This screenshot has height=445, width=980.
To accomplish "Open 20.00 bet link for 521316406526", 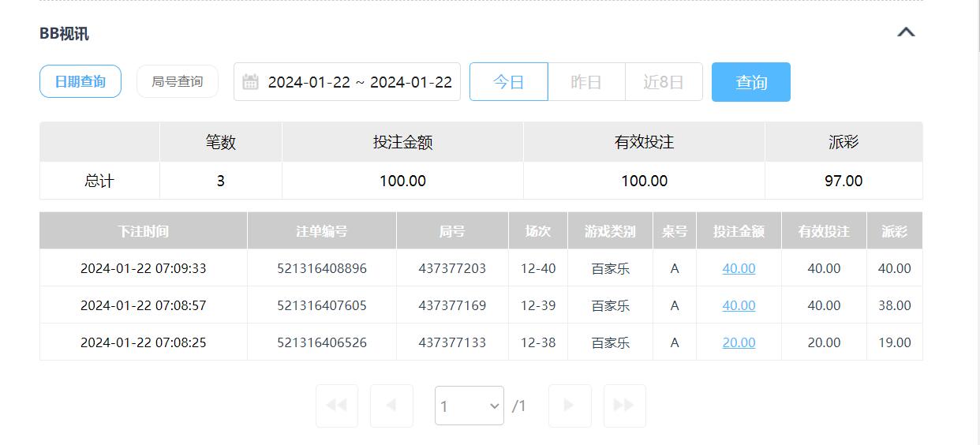I will 739,342.
